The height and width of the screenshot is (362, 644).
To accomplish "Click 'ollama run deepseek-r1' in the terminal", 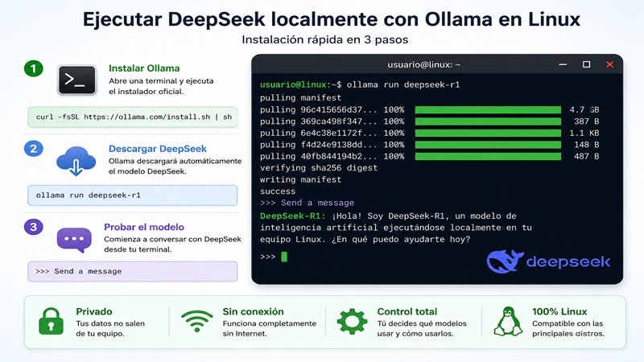I will point(403,85).
